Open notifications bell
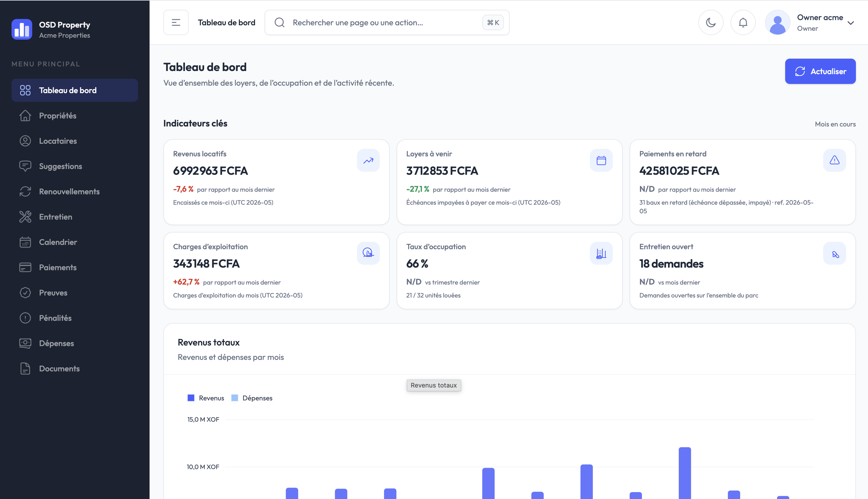The image size is (868, 499). pos(743,23)
